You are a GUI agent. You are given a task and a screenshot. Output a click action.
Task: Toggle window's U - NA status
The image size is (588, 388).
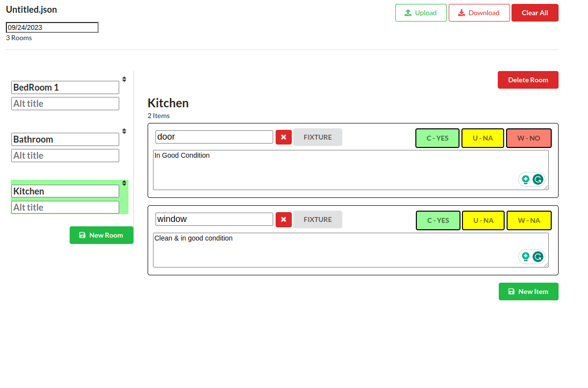click(x=483, y=220)
